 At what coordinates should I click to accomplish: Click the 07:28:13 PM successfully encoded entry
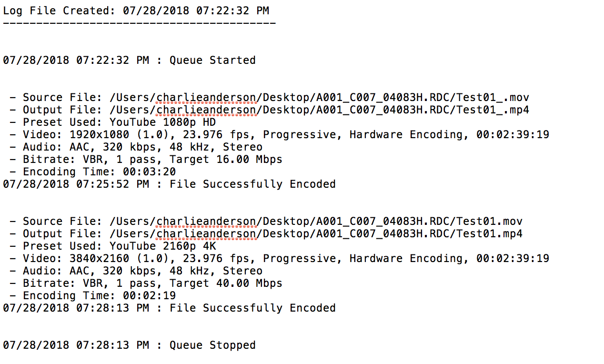click(x=169, y=308)
